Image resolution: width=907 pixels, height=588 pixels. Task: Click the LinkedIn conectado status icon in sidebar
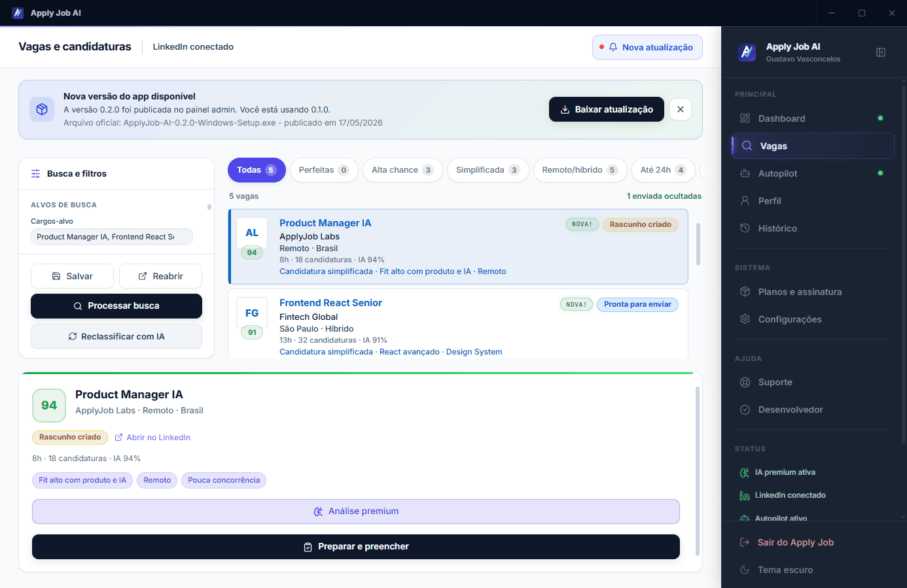[745, 495]
